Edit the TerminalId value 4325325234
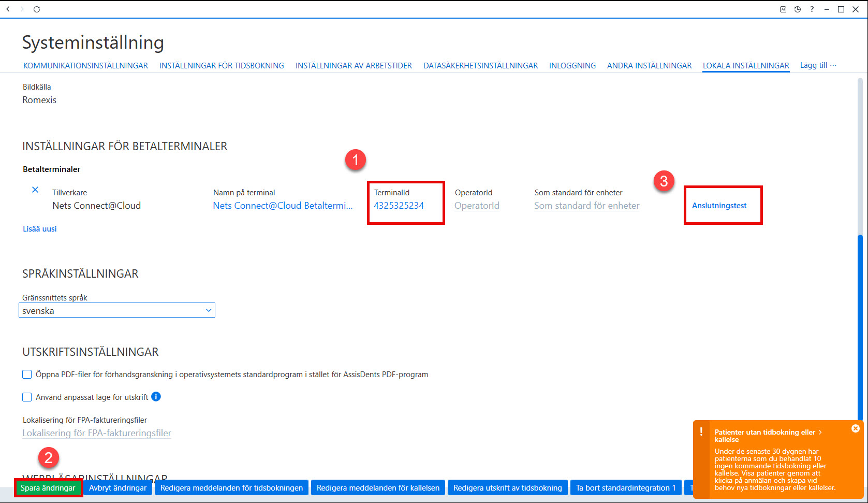868x503 pixels. [x=399, y=206]
